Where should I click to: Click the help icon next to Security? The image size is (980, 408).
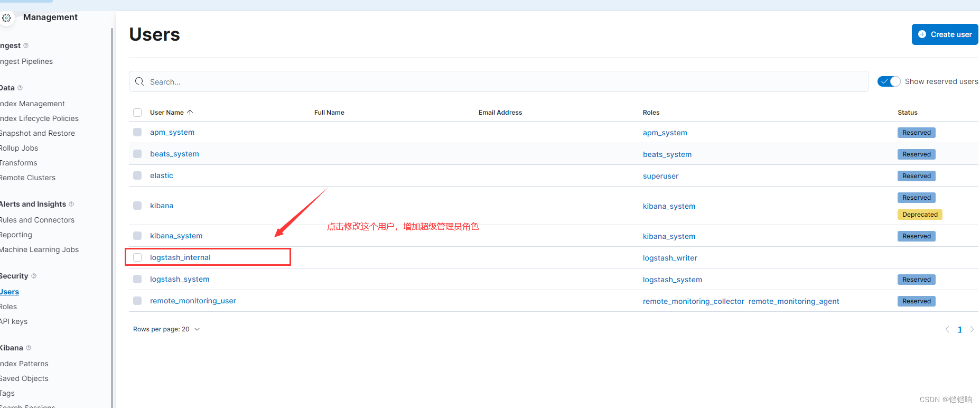coord(34,276)
